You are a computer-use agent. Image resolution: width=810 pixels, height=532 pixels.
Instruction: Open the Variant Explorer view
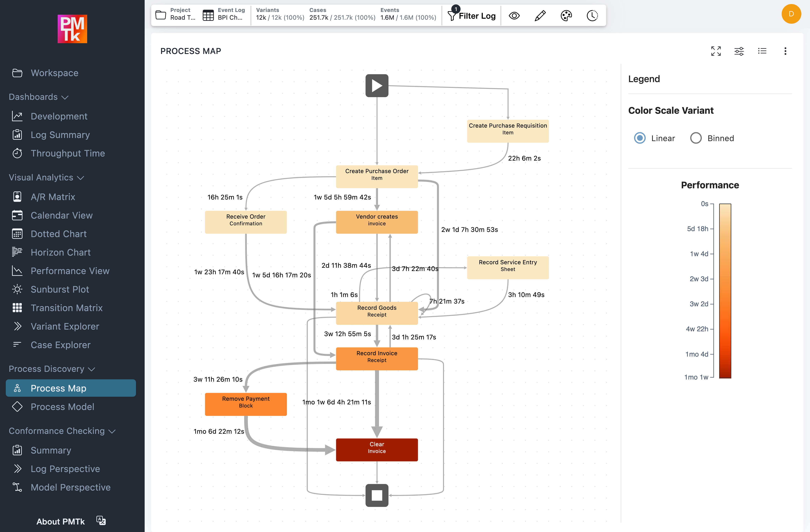pyautogui.click(x=65, y=326)
